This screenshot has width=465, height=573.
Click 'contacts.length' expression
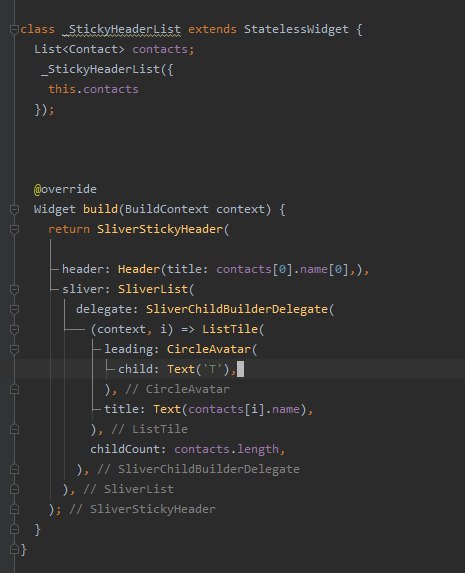pyautogui.click(x=226, y=449)
